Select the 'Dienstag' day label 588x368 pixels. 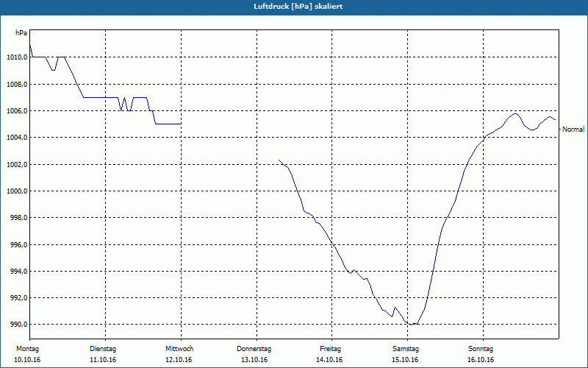(103, 349)
